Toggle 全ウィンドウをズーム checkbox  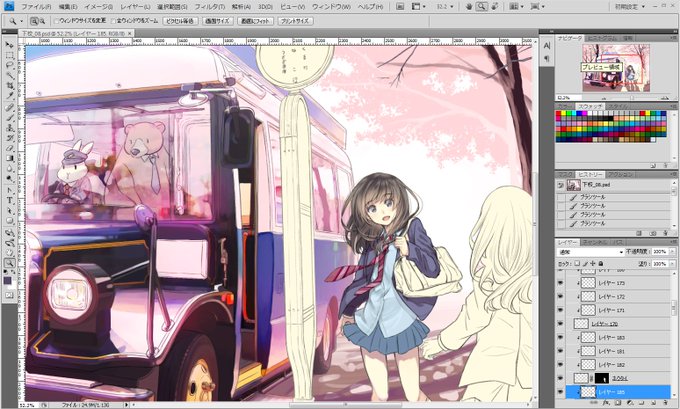point(114,21)
